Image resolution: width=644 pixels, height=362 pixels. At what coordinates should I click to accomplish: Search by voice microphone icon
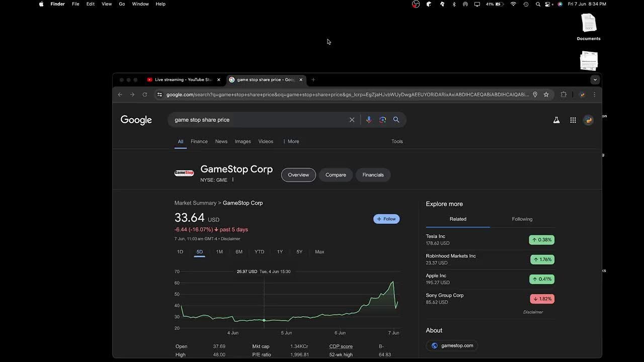pyautogui.click(x=369, y=120)
